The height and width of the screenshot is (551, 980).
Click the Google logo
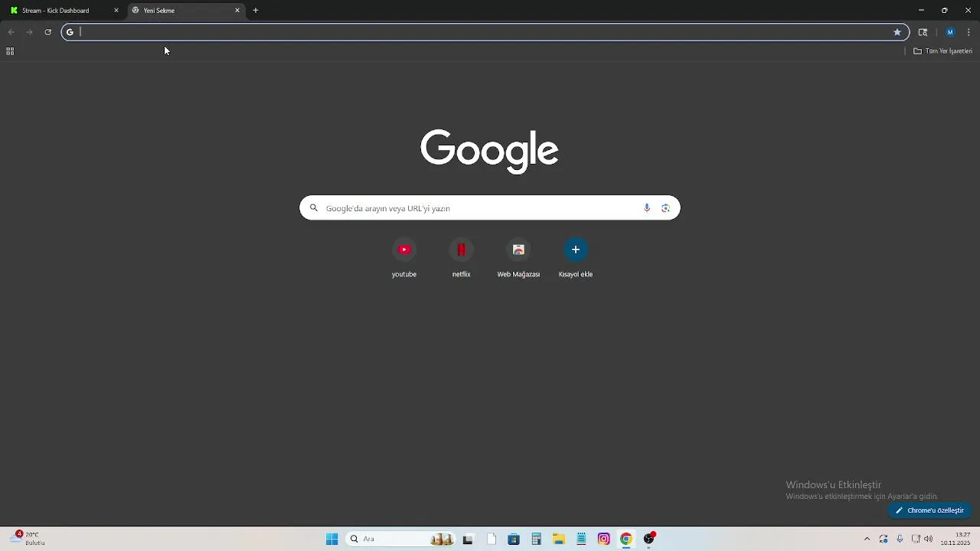click(489, 151)
